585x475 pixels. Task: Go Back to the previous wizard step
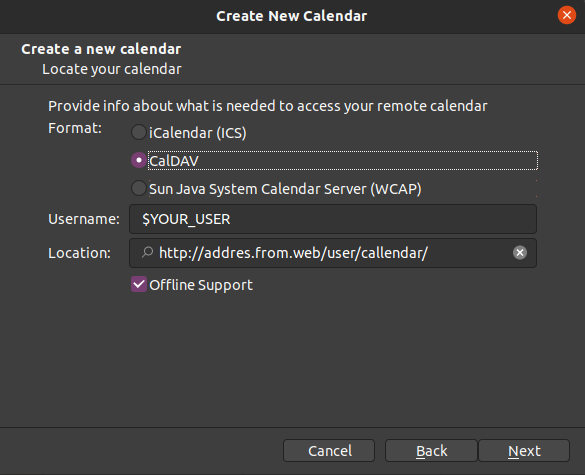point(431,451)
